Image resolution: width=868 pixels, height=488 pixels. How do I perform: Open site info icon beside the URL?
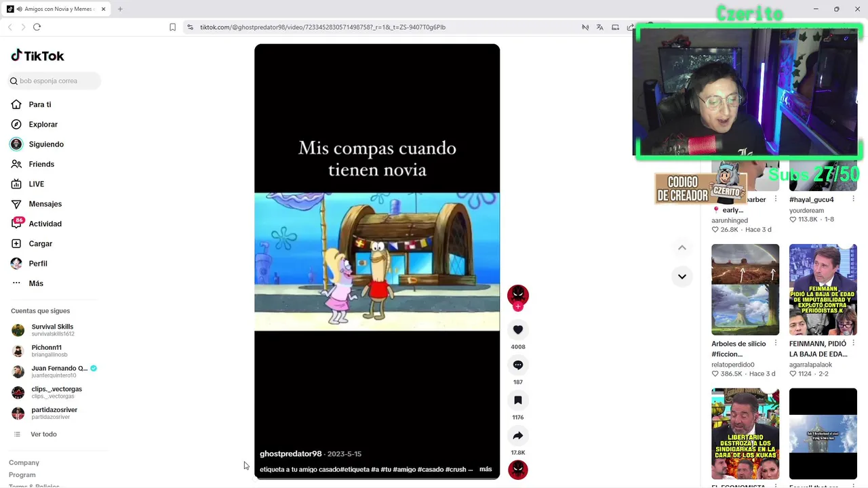[x=191, y=27]
